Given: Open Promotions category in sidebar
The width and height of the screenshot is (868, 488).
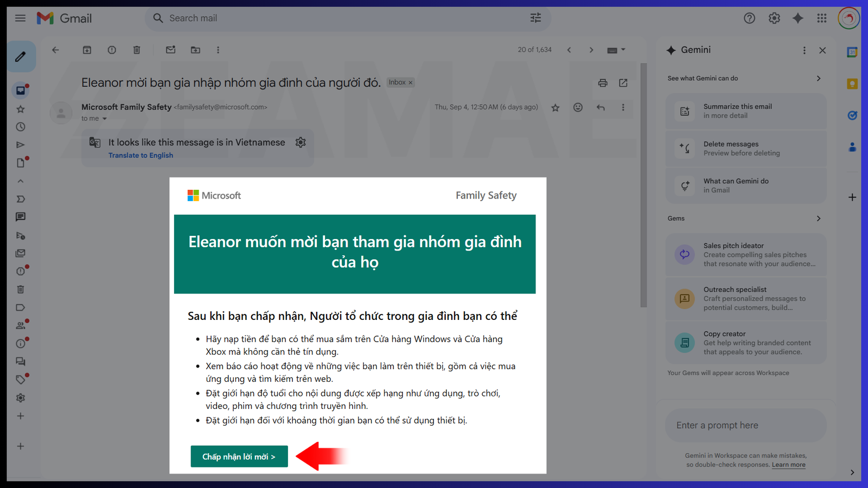Looking at the screenshot, I should [x=21, y=380].
